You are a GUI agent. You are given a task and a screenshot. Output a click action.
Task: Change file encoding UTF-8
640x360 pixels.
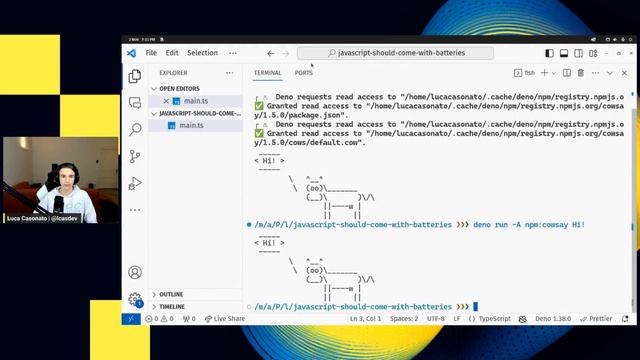point(436,319)
